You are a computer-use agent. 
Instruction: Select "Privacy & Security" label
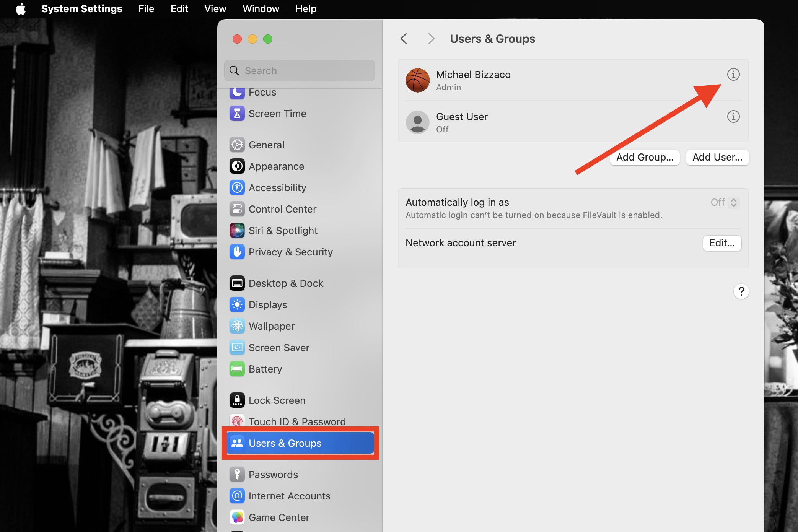291,252
